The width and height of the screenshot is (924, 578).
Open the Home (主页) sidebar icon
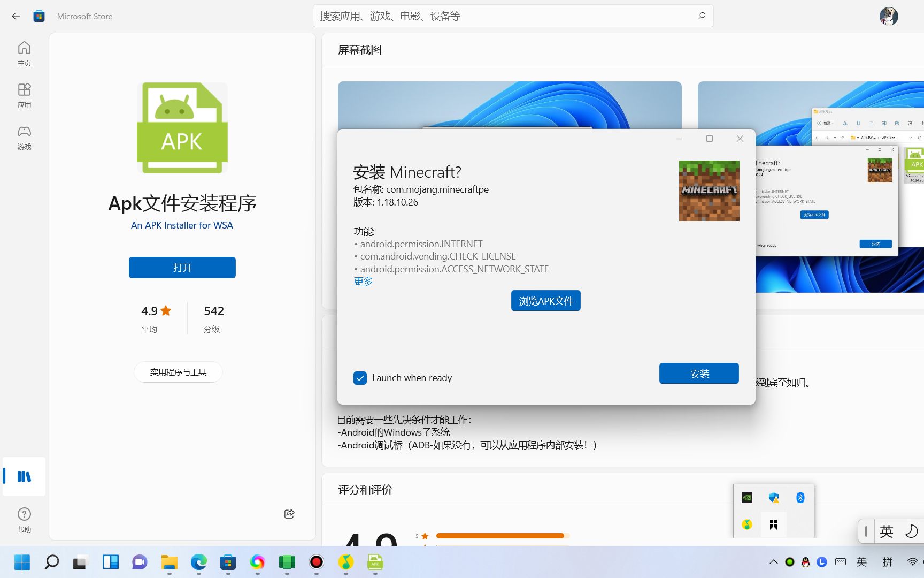click(24, 53)
